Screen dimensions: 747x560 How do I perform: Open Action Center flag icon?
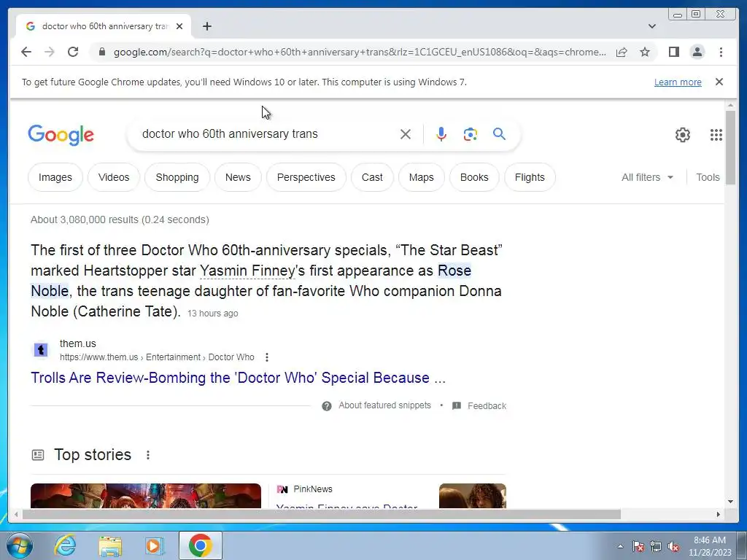click(x=638, y=547)
